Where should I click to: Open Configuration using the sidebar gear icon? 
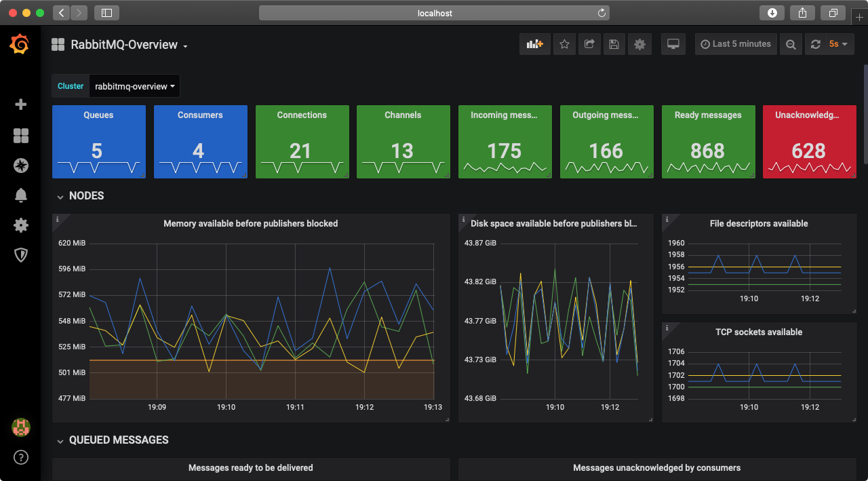(x=20, y=225)
